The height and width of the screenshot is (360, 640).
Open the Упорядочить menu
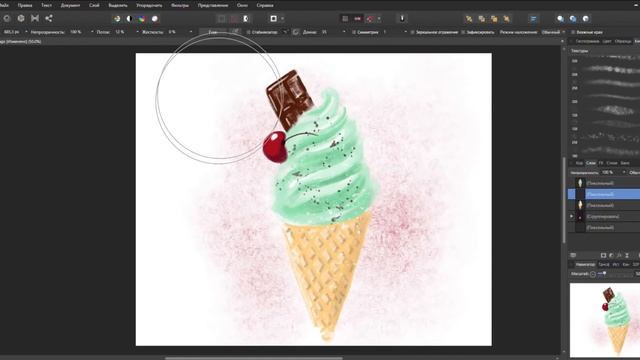[x=149, y=5]
